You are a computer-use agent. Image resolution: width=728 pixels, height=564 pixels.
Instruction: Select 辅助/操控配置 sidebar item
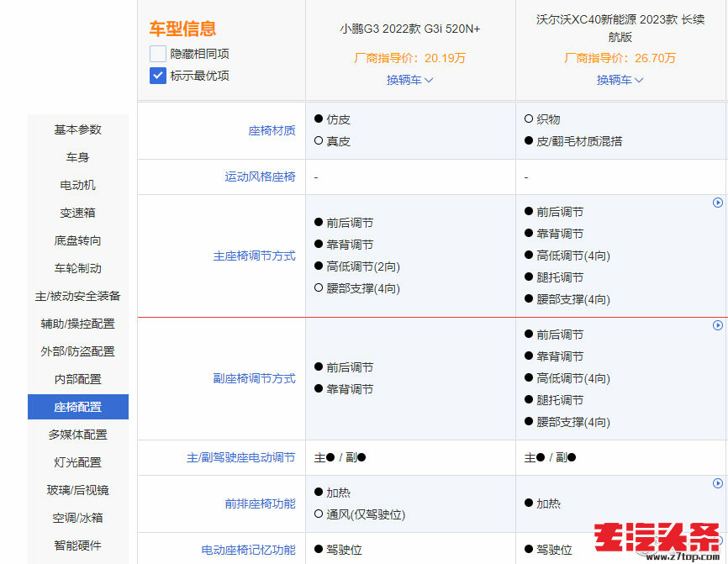78,324
